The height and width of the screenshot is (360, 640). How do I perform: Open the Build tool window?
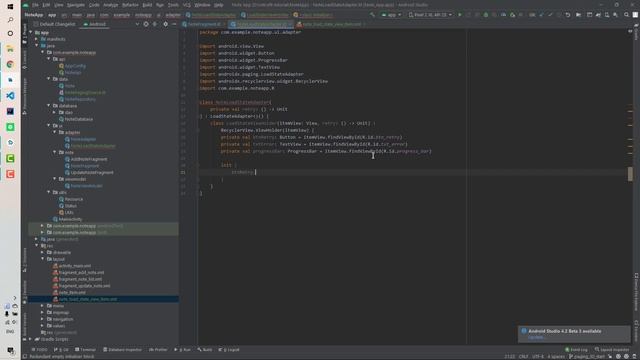point(205,350)
